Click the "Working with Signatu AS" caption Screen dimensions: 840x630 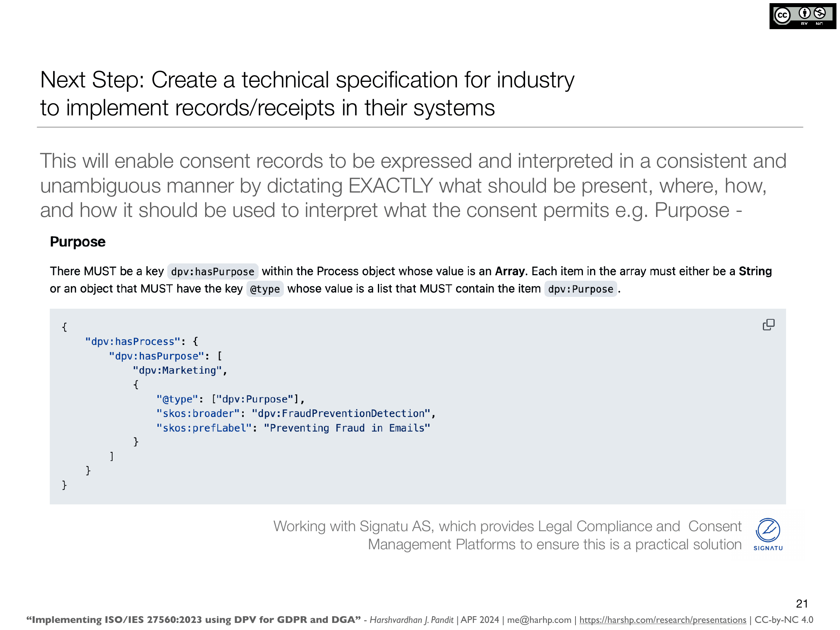(x=507, y=535)
